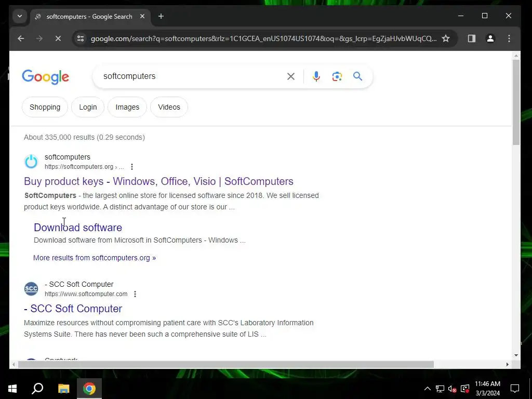The height and width of the screenshot is (399, 532).
Task: View site information icon in address bar
Action: (81, 38)
